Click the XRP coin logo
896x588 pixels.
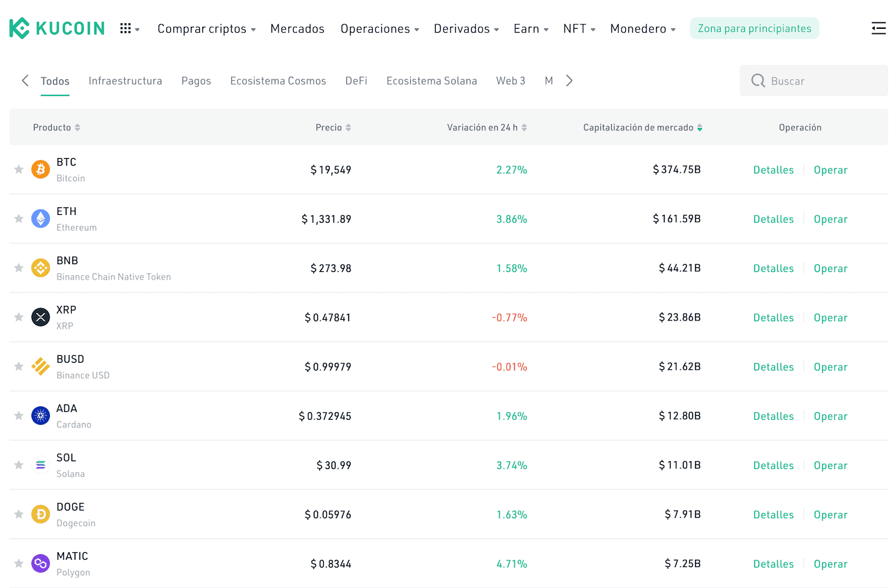[40, 317]
